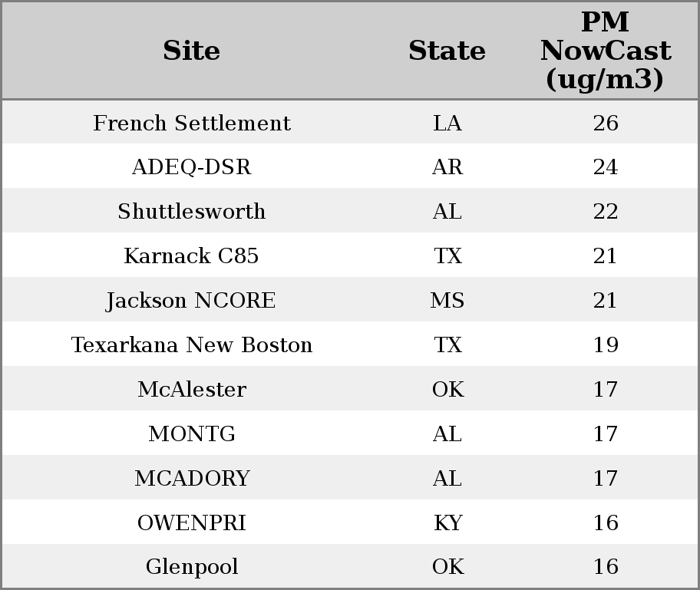
Task: Select the OWENPRI site cell
Action: (x=192, y=523)
